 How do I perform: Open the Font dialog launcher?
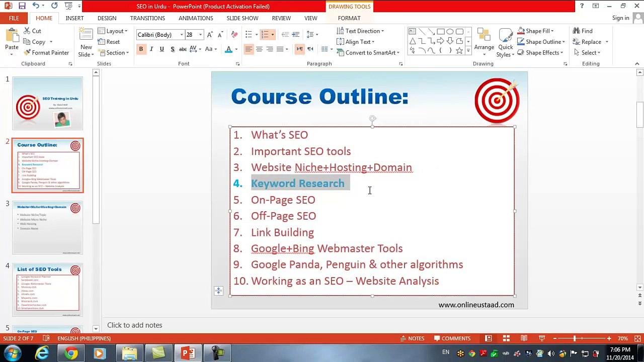(237, 64)
